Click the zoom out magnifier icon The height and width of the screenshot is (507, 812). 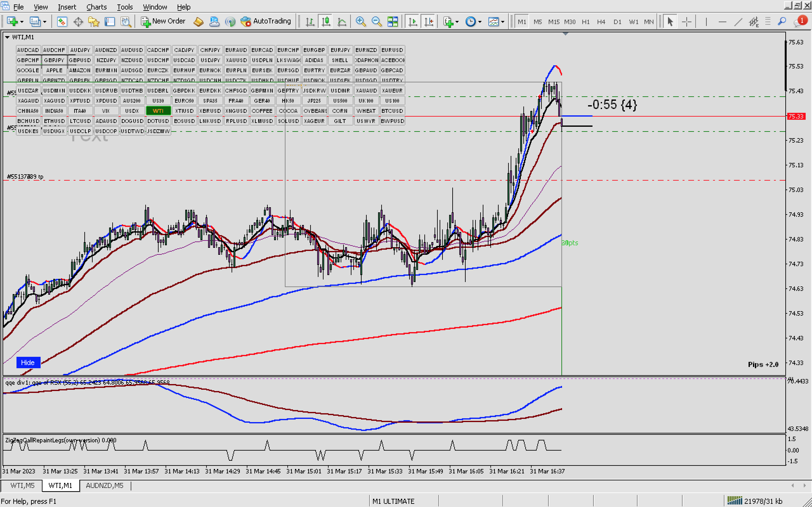(377, 22)
